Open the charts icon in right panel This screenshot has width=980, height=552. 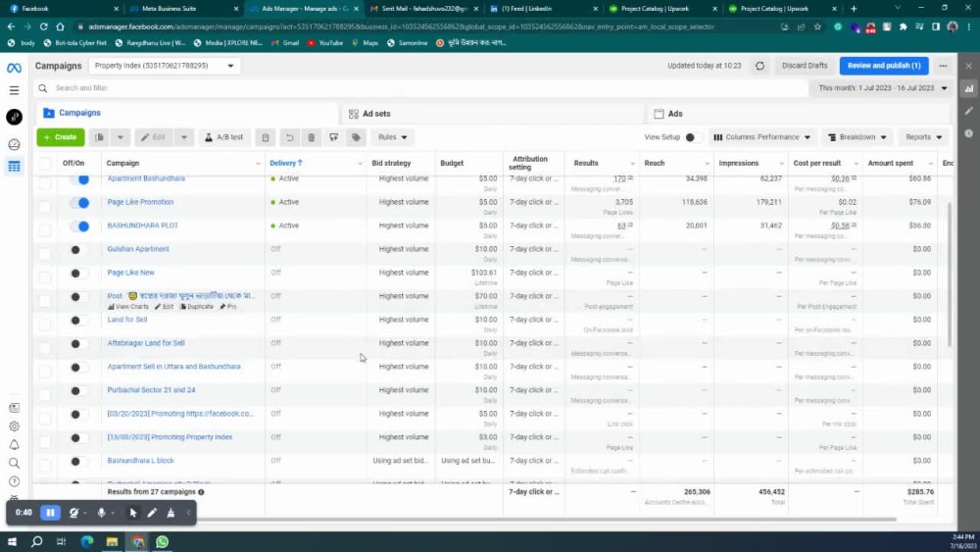coord(969,89)
